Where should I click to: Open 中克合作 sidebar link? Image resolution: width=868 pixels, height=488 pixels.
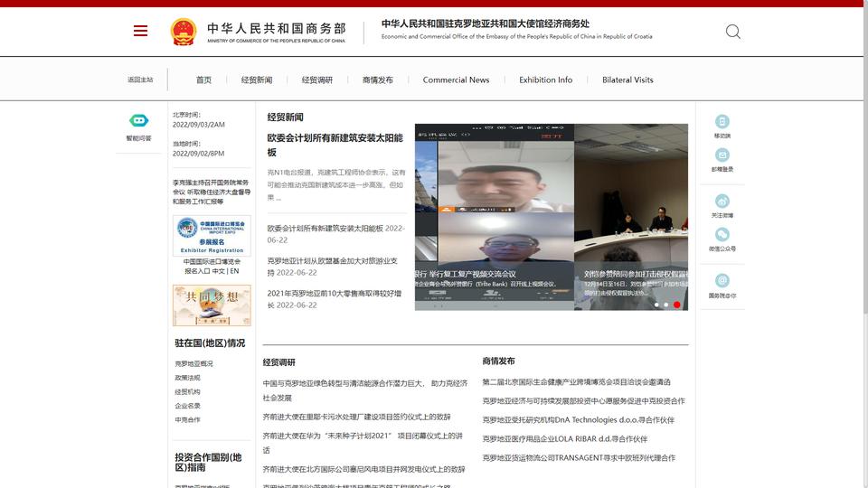tap(188, 419)
